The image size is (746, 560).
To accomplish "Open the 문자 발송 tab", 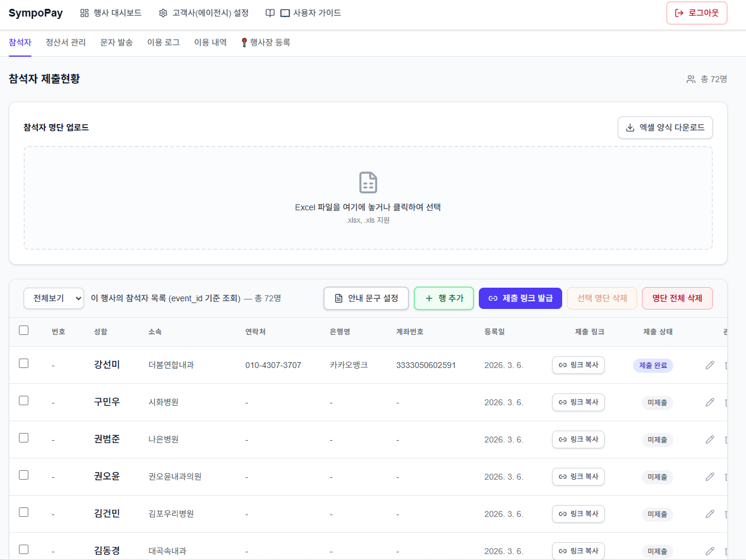I will pyautogui.click(x=116, y=43).
